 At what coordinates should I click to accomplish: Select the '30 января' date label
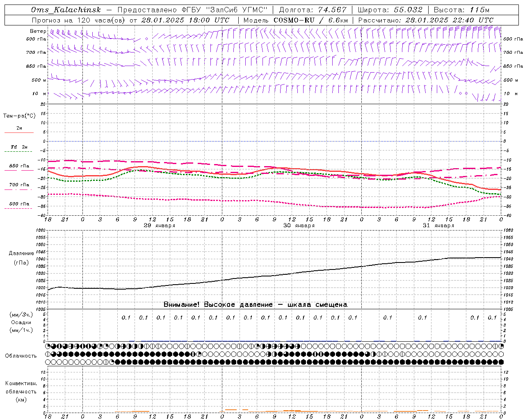pos(299,226)
